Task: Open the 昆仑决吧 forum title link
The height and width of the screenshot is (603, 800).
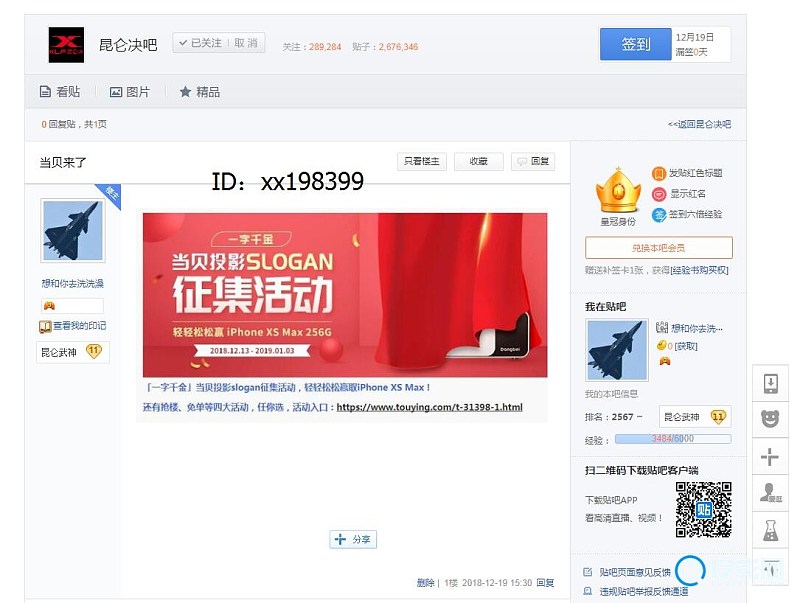Action: (128, 45)
